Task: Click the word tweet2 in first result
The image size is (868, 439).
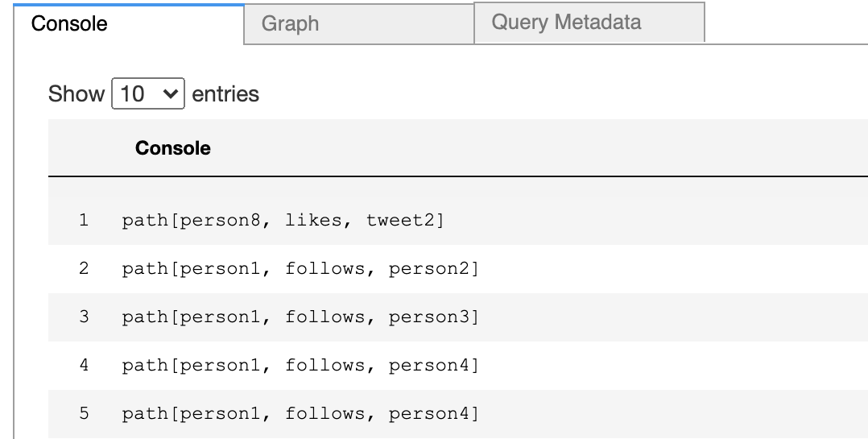Action: tap(401, 221)
